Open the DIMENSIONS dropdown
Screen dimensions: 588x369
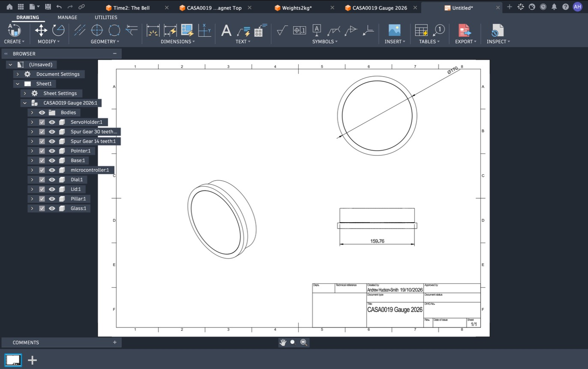[x=178, y=42]
